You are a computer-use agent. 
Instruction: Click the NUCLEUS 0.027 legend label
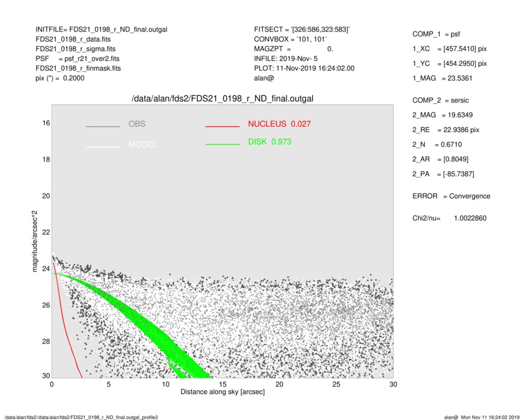click(279, 124)
